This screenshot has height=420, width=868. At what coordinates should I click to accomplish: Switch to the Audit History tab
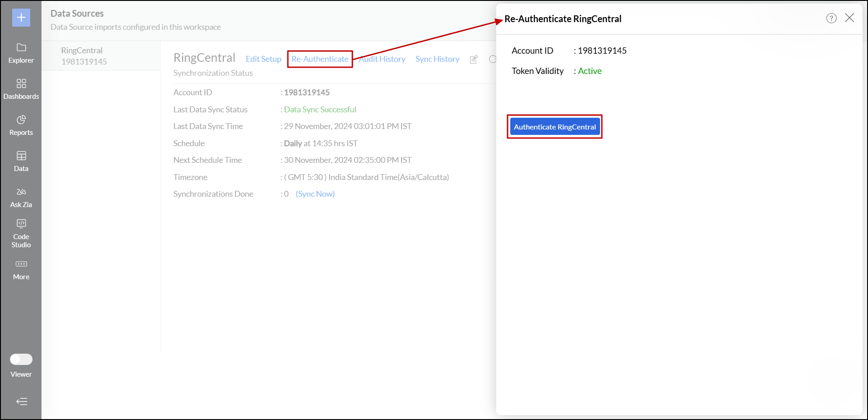click(x=382, y=59)
